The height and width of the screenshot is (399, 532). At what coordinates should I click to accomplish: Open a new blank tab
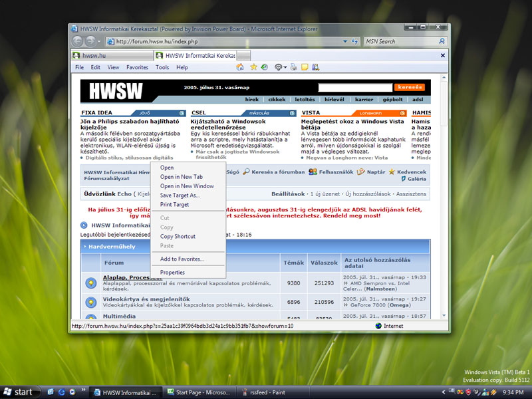tap(243, 56)
